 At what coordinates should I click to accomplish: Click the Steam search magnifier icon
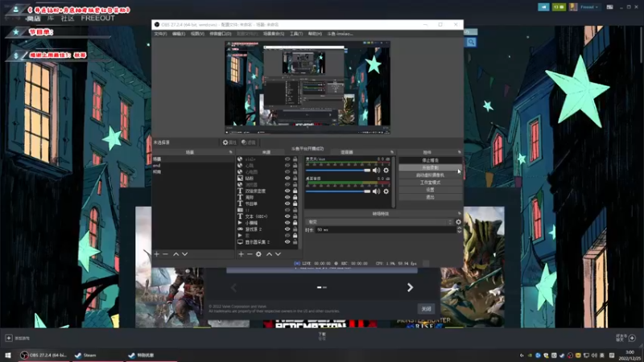471,42
